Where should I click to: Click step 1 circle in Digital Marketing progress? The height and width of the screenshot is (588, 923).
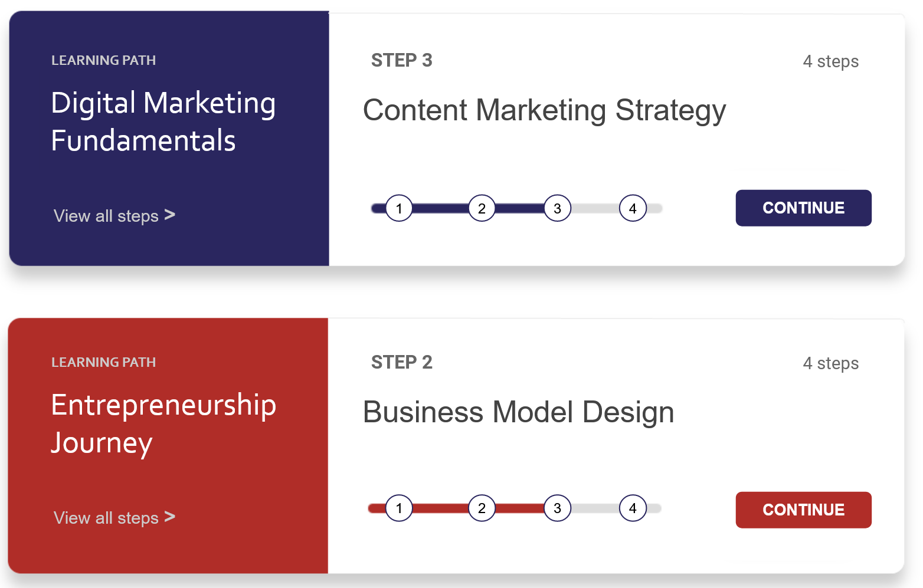tap(399, 208)
